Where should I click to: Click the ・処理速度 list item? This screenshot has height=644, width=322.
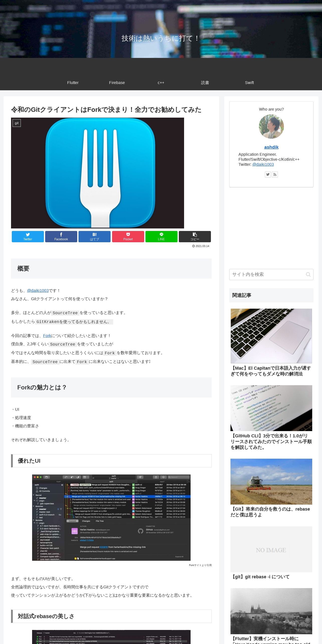coord(21,418)
